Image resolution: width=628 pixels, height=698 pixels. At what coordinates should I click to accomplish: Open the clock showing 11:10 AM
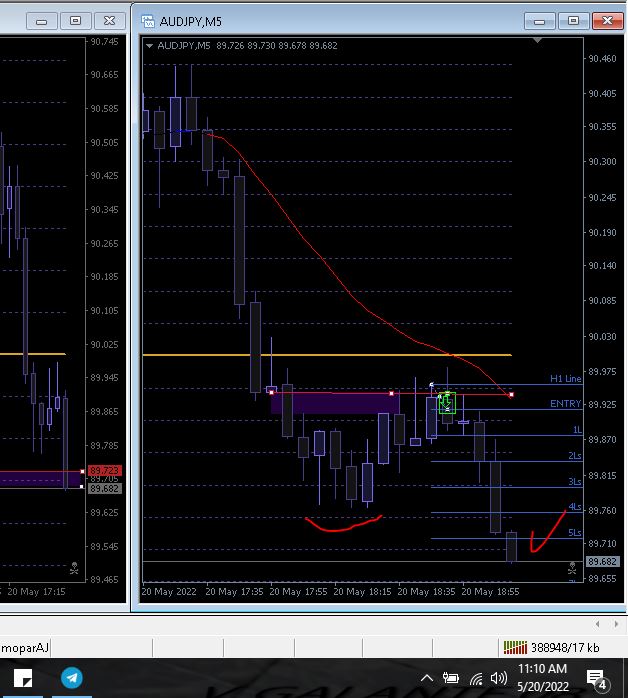[x=543, y=669]
